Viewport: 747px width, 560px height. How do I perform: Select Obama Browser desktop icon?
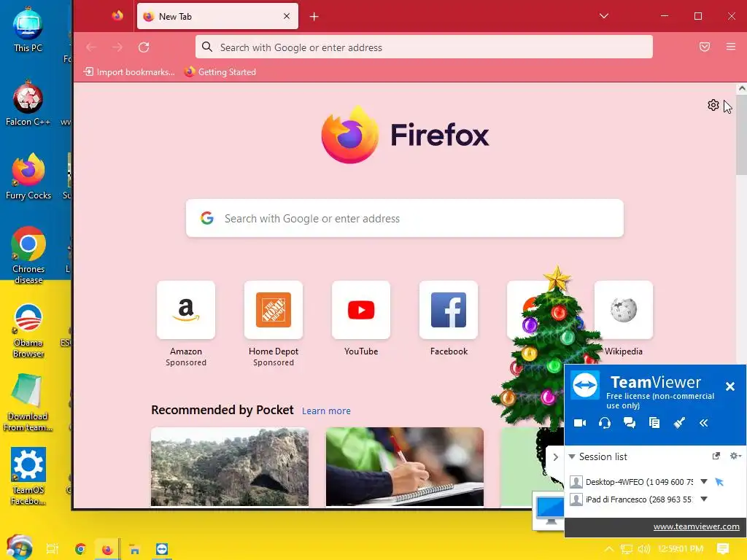28,330
